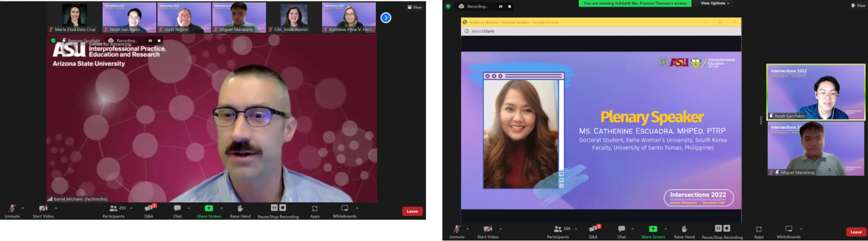The image size is (868, 241).
Task: Unmute microphone in left Zoom window
Action: point(12,211)
